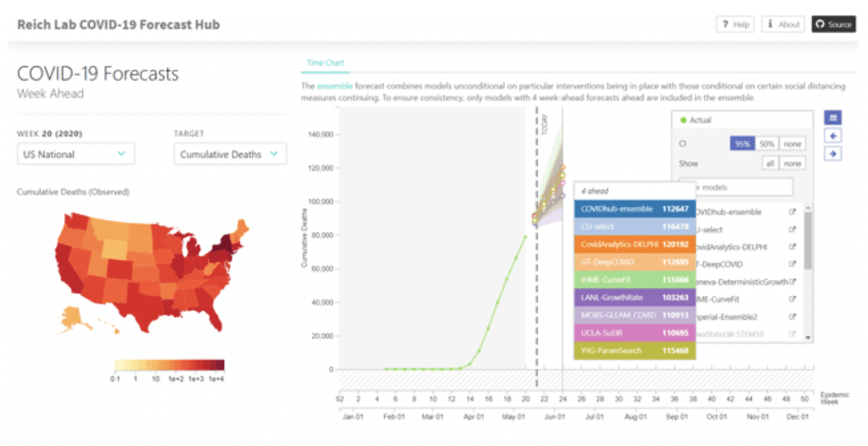The image size is (868, 446).
Task: Toggle the GT-DeepCOVID model in the legend
Action: click(x=719, y=264)
